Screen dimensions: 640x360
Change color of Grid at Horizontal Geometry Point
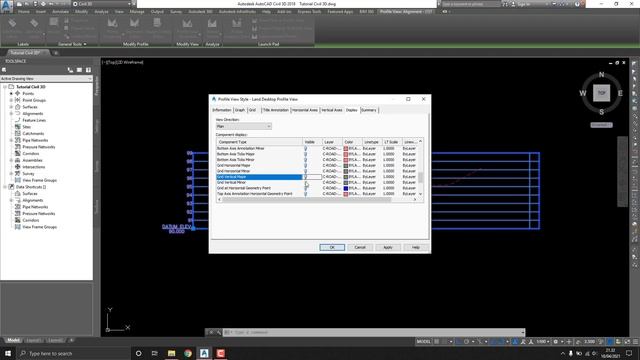[346, 189]
